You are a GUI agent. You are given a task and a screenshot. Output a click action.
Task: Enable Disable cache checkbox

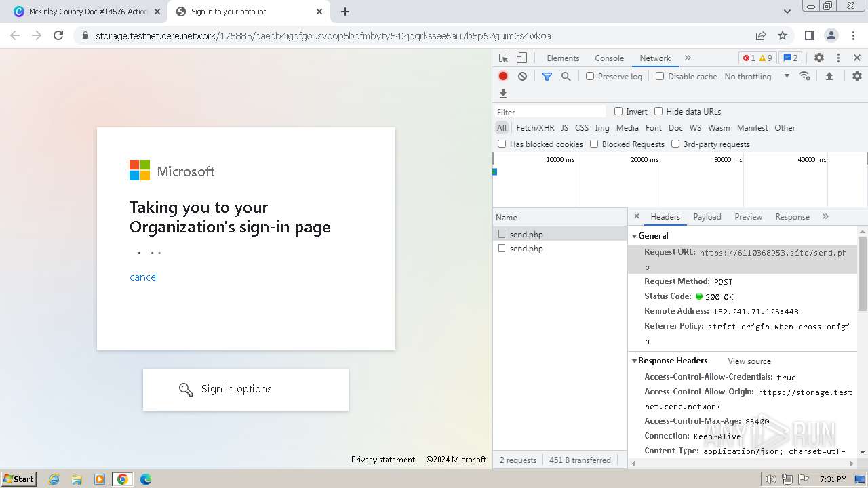click(660, 76)
